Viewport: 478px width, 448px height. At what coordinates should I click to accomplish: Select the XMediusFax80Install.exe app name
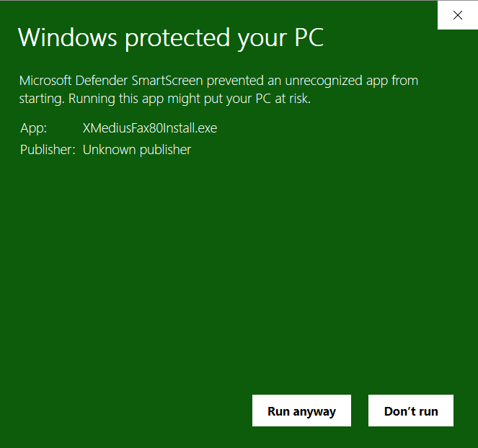tap(150, 129)
